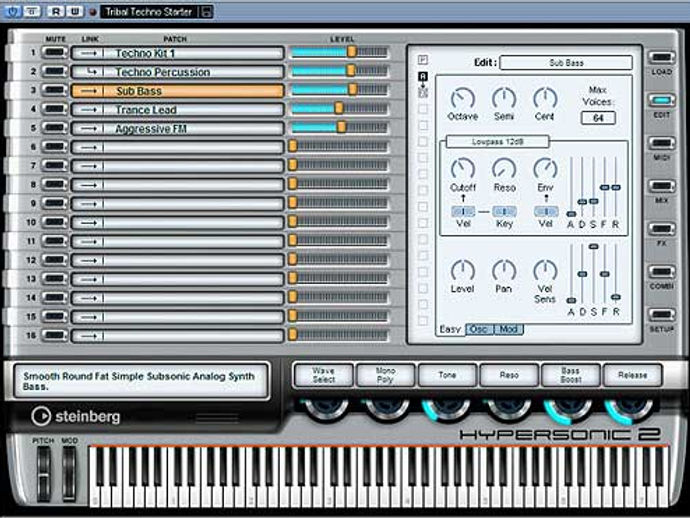The width and height of the screenshot is (690, 518).
Task: Click the LOAD page button
Action: [x=661, y=58]
